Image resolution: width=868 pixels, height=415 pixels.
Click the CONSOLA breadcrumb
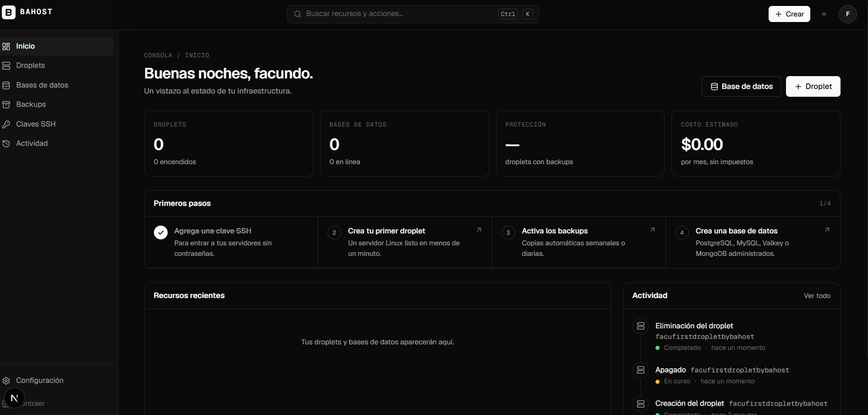coord(158,55)
